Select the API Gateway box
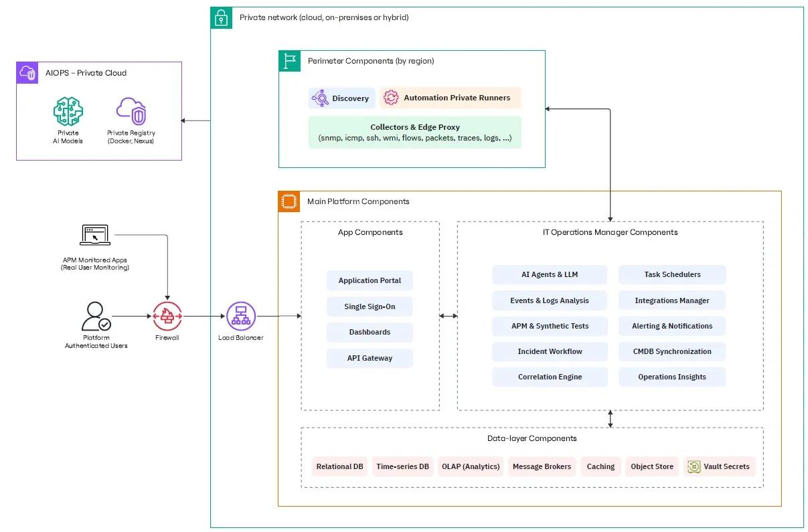This screenshot has height=532, width=808. (x=370, y=358)
